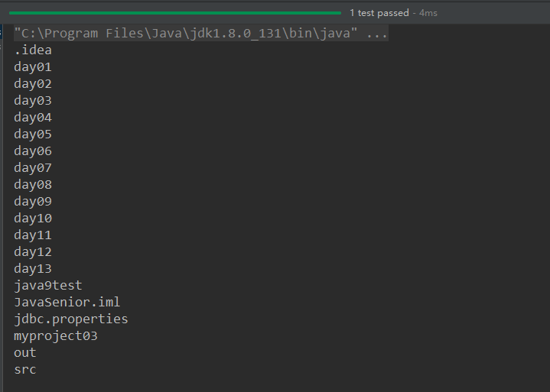Viewport: 550px width, 392px height.
Task: Select the 'jdbc.properties' output line
Action: point(71,319)
